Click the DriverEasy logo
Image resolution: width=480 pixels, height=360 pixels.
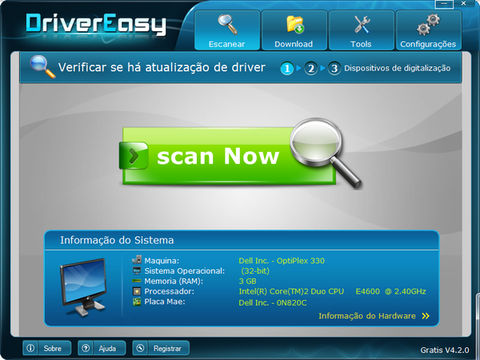[96, 24]
